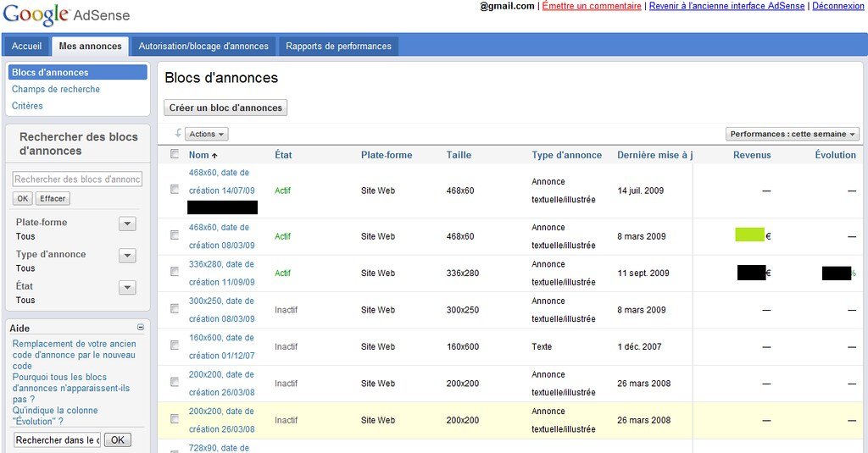
Task: Open the Accueil tab
Action: [x=26, y=46]
